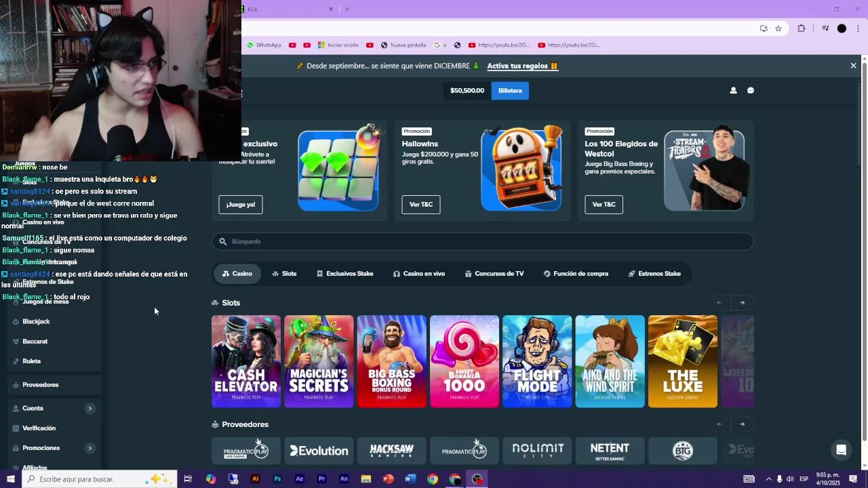This screenshot has height=488, width=868.
Task: Select the Concursos de TV tab
Action: click(x=494, y=274)
